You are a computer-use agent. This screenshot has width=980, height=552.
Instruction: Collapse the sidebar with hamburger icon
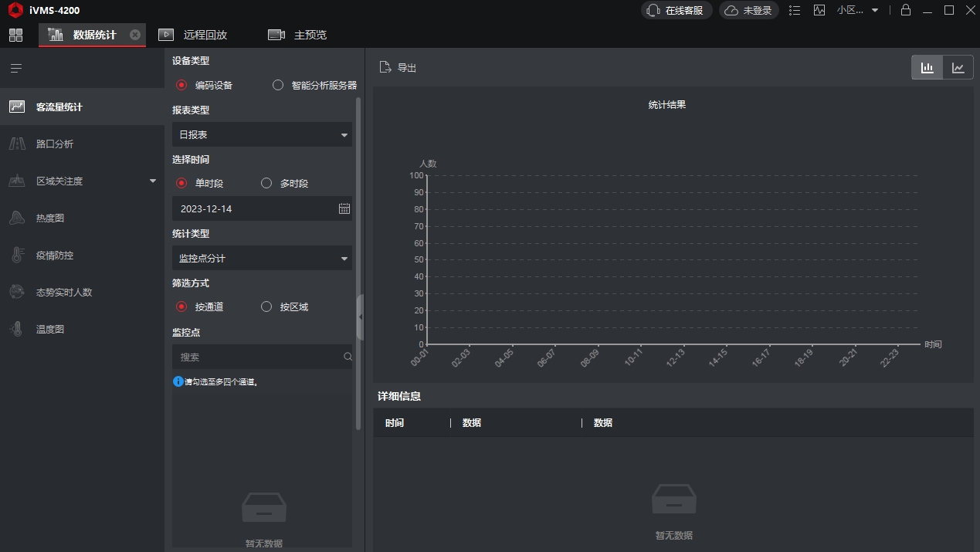pos(16,69)
